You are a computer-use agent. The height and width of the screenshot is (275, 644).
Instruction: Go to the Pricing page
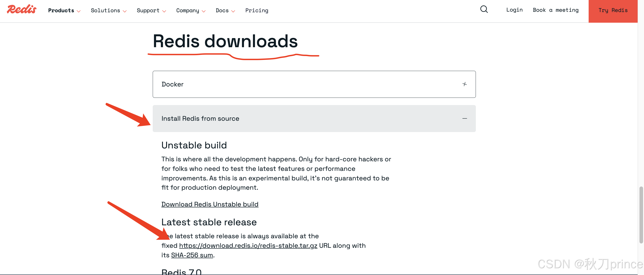(256, 10)
